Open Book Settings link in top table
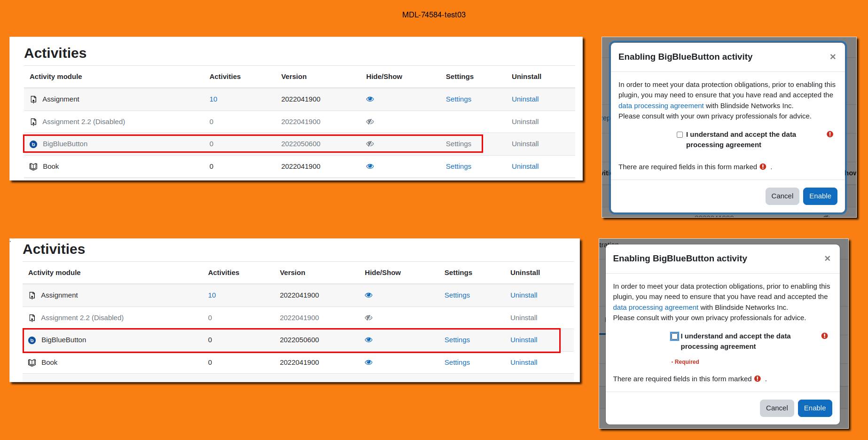This screenshot has height=440, width=868. 458,166
